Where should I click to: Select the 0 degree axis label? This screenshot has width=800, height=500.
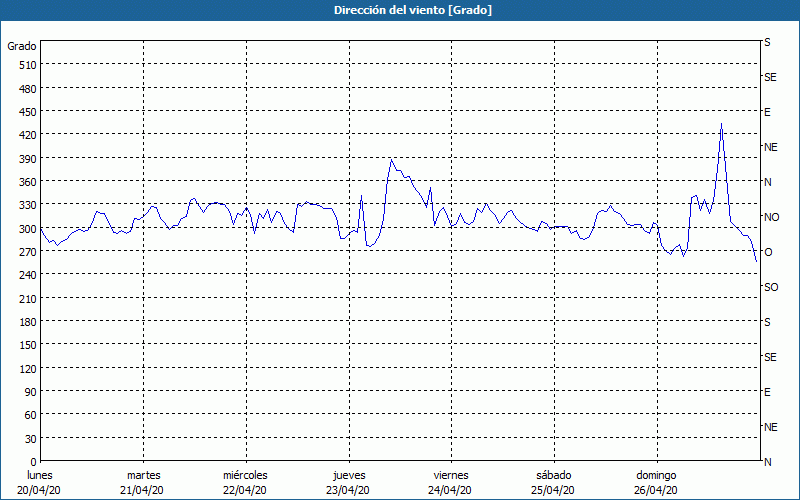click(34, 462)
